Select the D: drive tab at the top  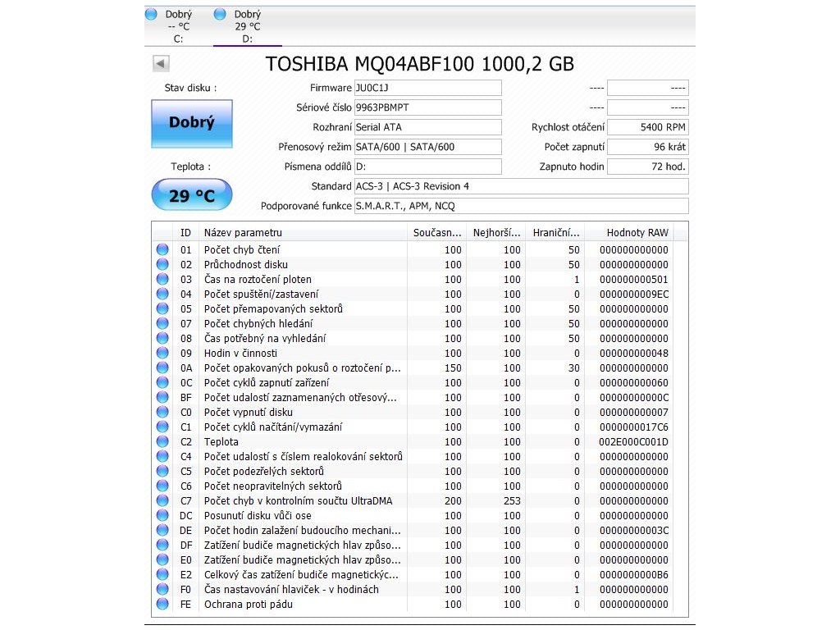[x=248, y=26]
